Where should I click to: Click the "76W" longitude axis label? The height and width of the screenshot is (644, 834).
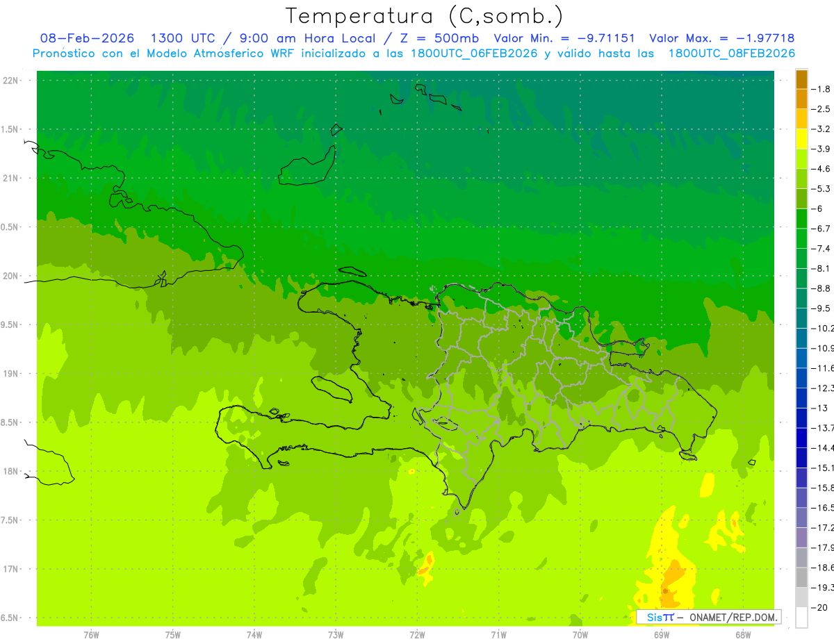click(x=91, y=634)
